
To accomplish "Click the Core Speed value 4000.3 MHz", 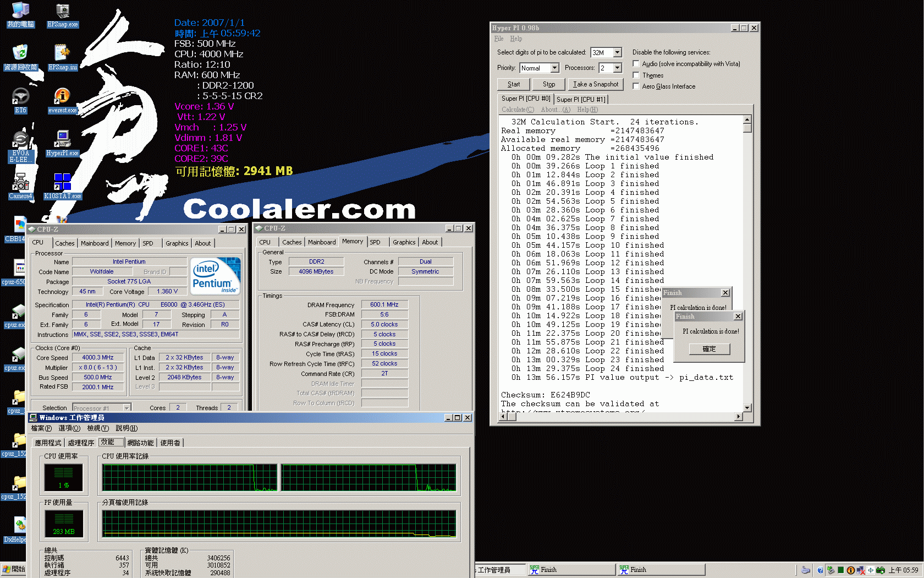I will (x=98, y=357).
